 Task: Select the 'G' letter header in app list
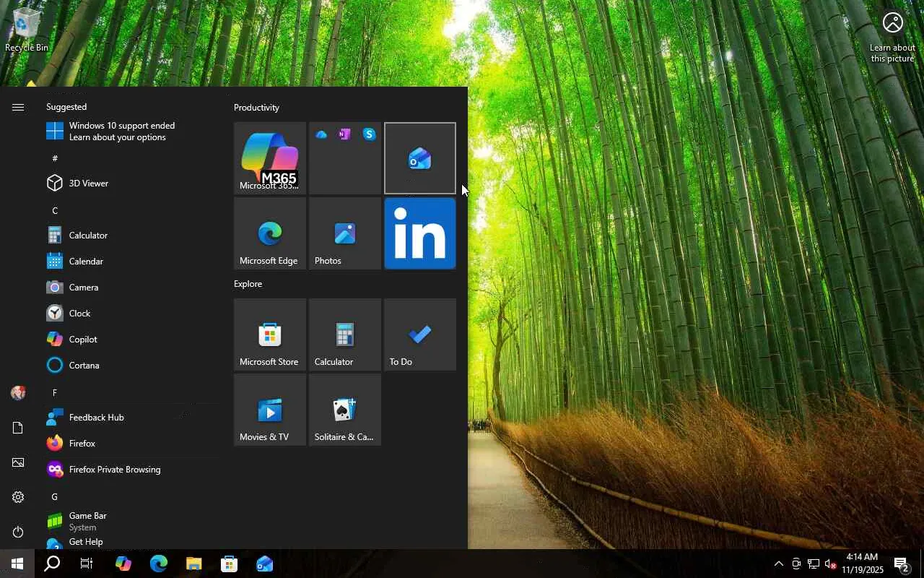tap(55, 496)
